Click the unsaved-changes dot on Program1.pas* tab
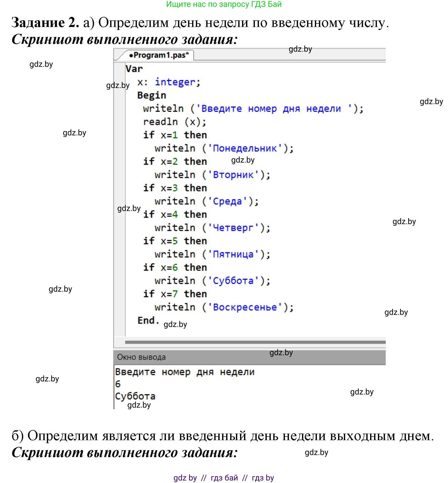Viewport: 448px width, 483px height. coord(132,56)
